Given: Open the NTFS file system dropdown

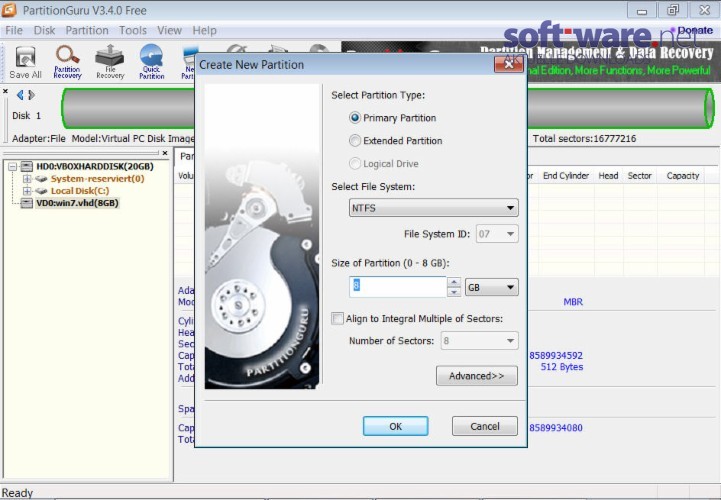Looking at the screenshot, I should [x=433, y=208].
